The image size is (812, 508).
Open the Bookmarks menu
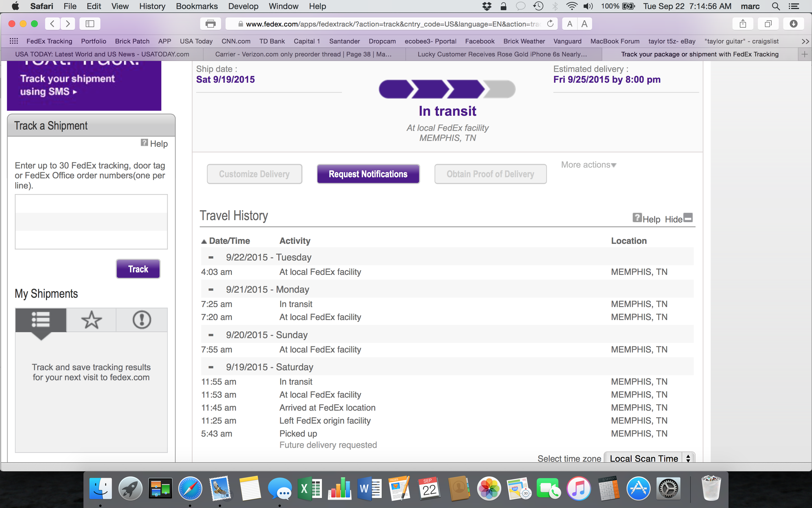[197, 6]
